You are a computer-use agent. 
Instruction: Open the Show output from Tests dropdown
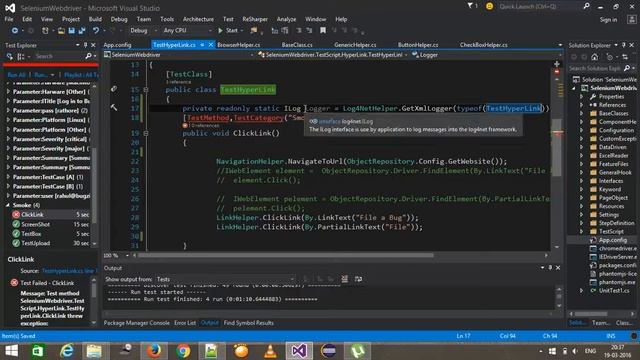[225, 279]
